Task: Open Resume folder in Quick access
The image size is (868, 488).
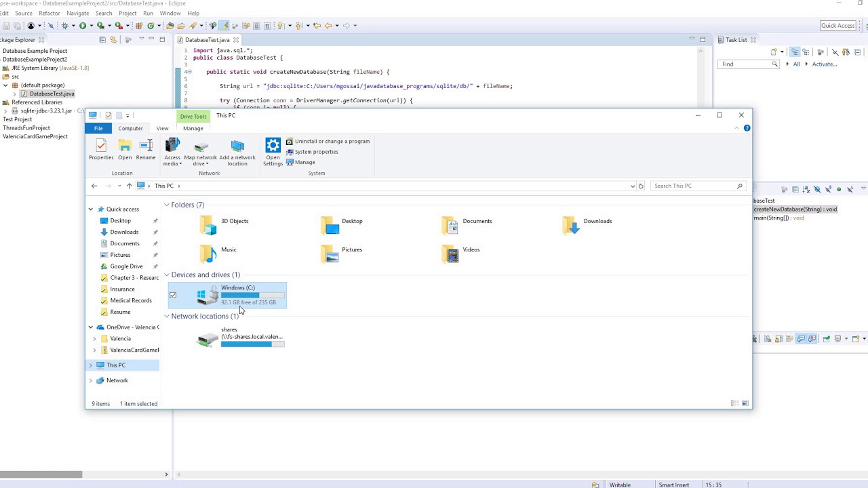Action: point(120,312)
